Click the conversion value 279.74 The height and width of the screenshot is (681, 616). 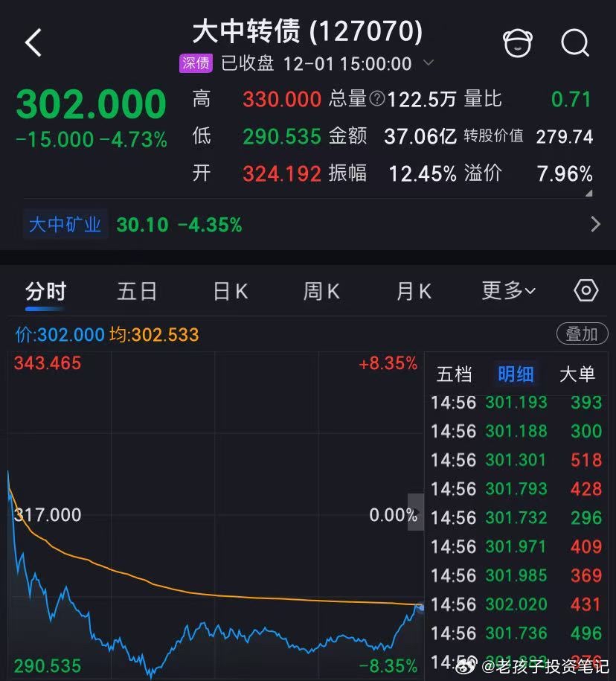pyautogui.click(x=565, y=137)
